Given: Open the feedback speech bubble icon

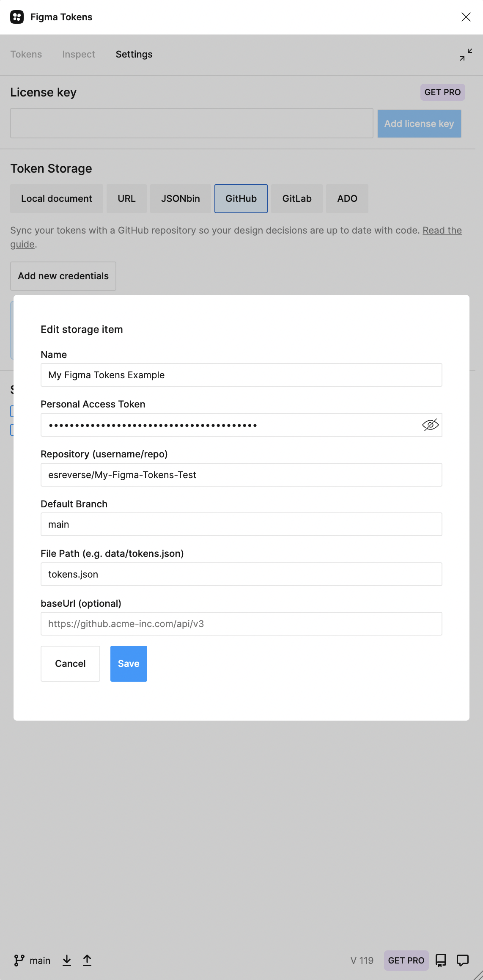Looking at the screenshot, I should tap(463, 960).
